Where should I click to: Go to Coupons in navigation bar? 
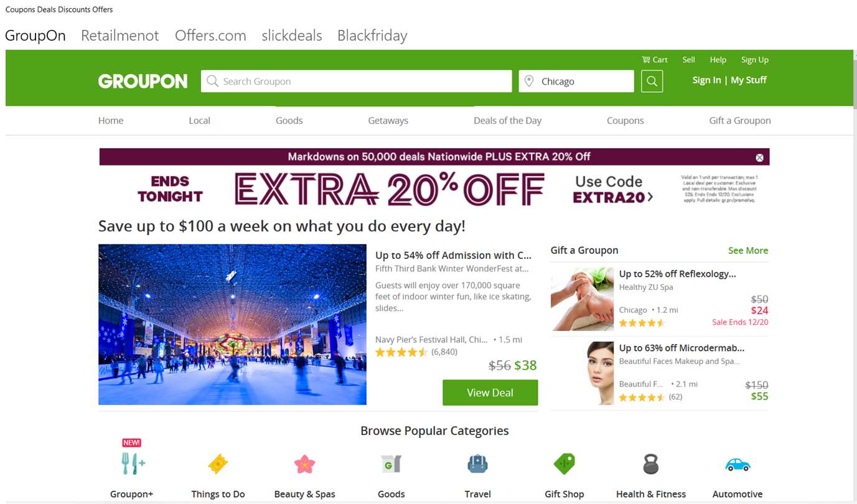click(625, 121)
